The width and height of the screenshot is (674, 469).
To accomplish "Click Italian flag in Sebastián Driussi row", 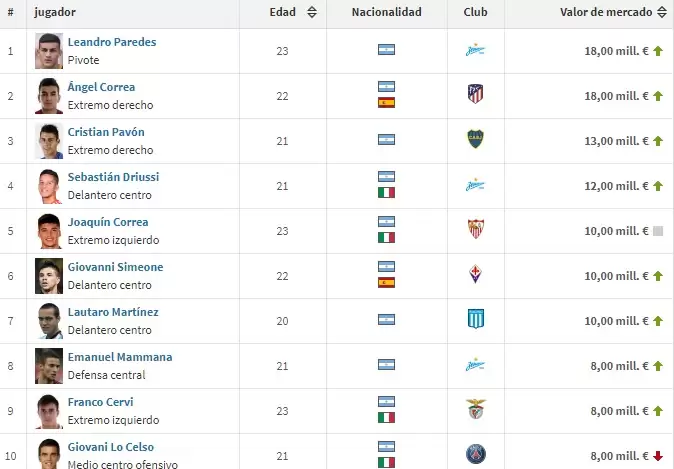I will click(387, 192).
